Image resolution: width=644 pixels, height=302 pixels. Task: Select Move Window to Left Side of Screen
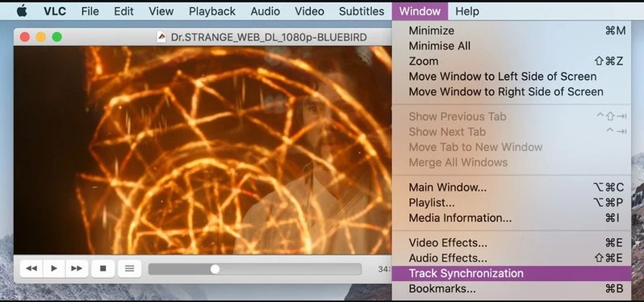(512, 76)
